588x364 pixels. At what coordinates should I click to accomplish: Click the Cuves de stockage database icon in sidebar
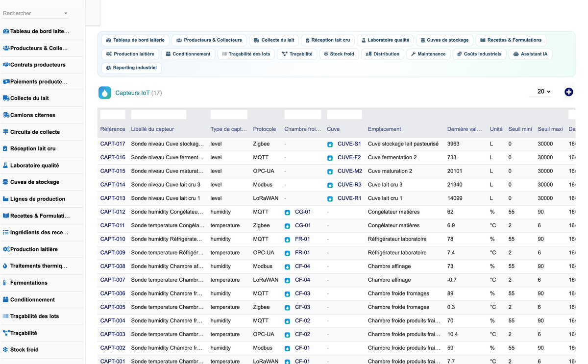5,182
